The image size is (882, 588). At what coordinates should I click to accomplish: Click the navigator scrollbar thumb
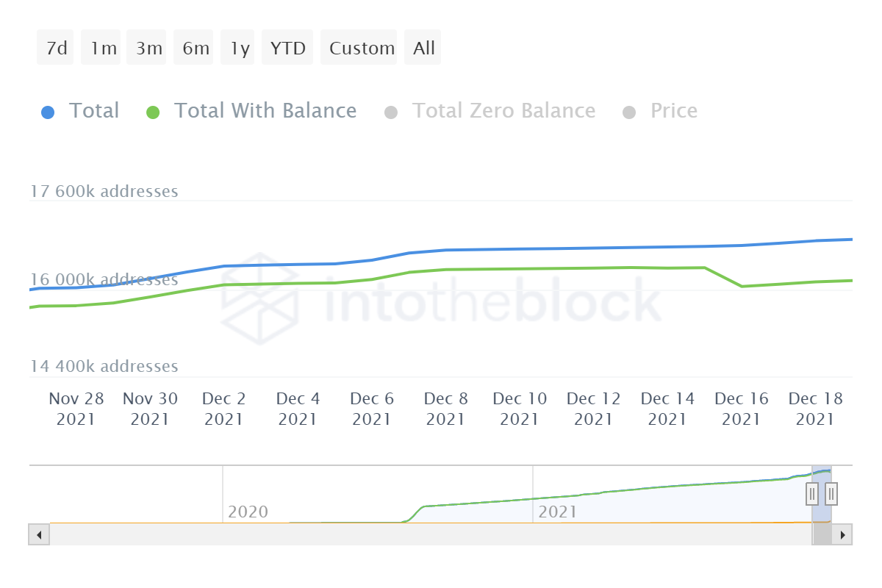pyautogui.click(x=822, y=534)
